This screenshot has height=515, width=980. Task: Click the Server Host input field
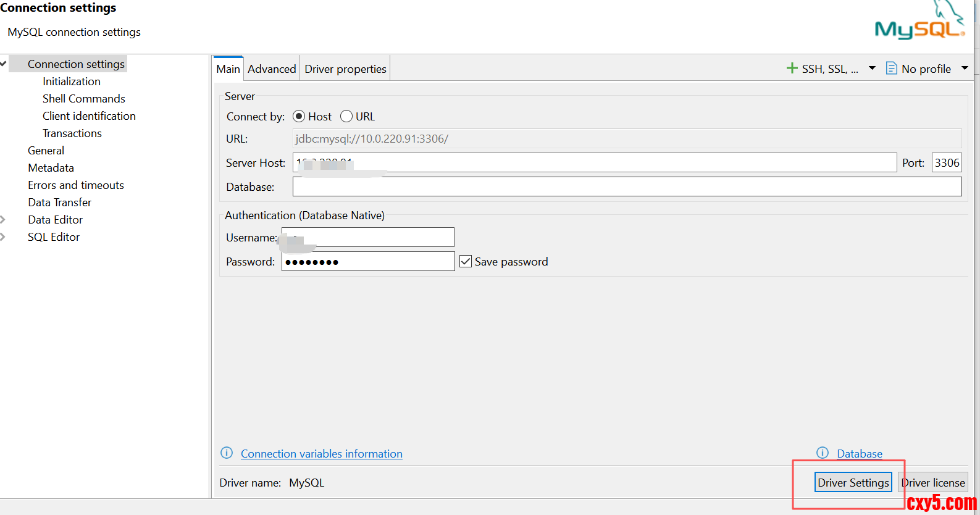point(595,162)
